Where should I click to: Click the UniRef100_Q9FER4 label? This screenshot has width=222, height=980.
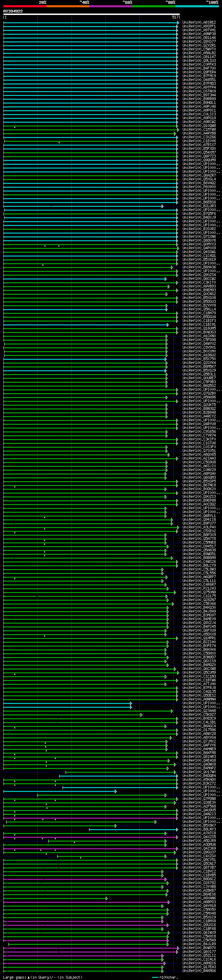199,72
